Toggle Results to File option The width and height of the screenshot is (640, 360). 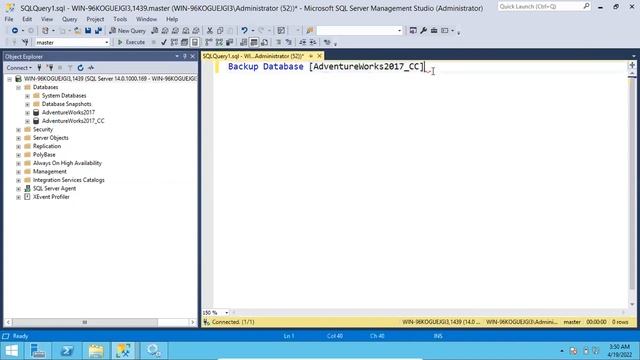264,42
